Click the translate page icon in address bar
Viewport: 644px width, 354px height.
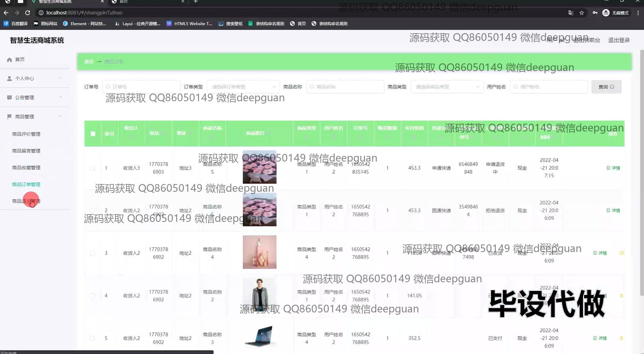click(571, 13)
